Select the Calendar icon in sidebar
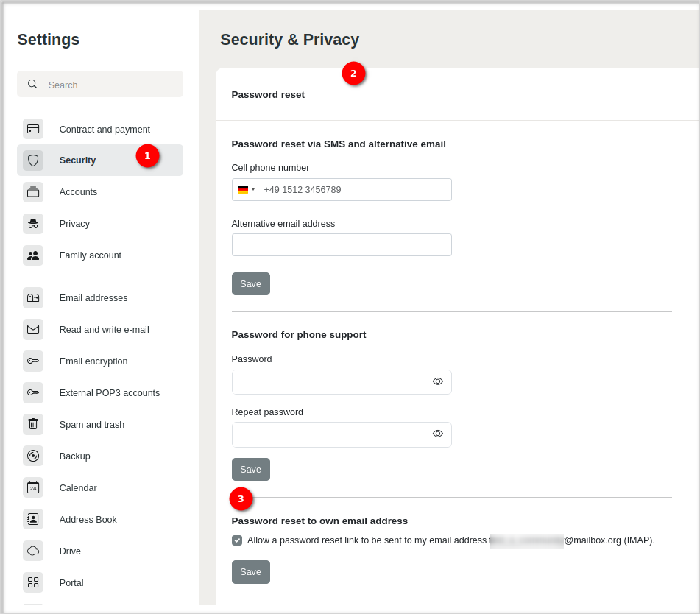 (x=33, y=487)
